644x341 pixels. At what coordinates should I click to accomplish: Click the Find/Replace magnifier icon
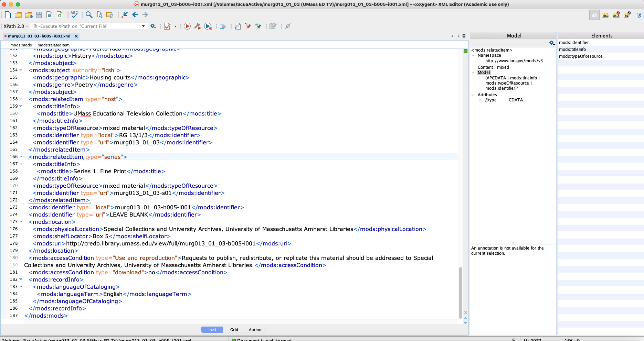[89, 14]
